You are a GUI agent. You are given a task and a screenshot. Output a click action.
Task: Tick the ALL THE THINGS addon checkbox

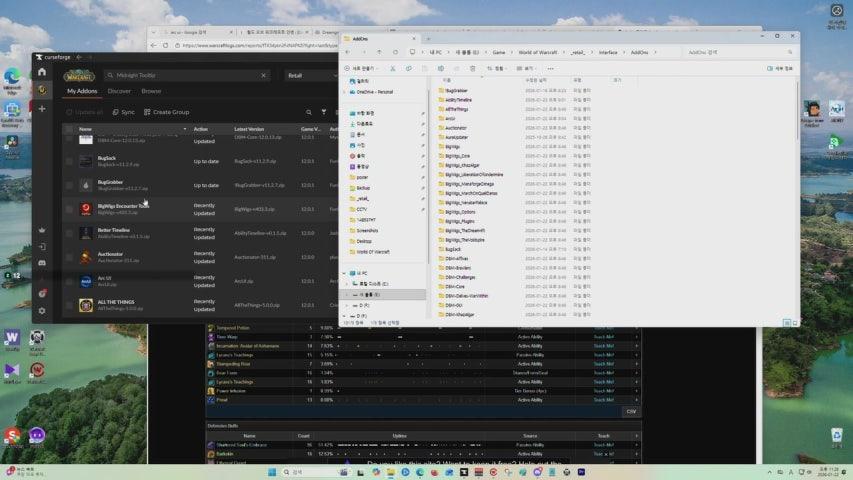[69, 305]
